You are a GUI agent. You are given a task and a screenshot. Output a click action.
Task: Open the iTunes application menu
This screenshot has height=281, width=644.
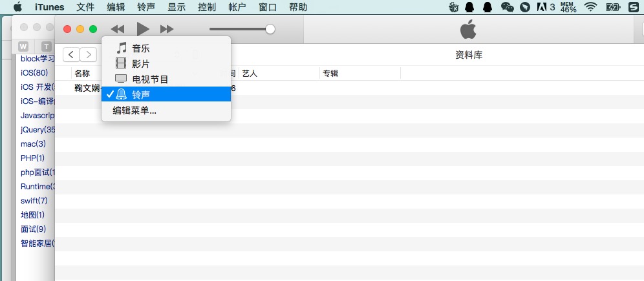point(49,7)
